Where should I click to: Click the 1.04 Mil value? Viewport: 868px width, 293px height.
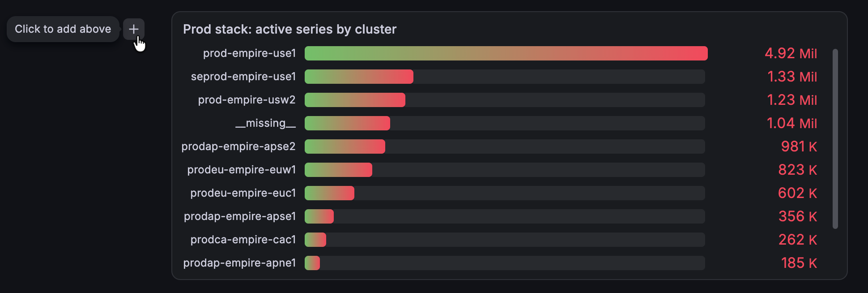coord(792,123)
